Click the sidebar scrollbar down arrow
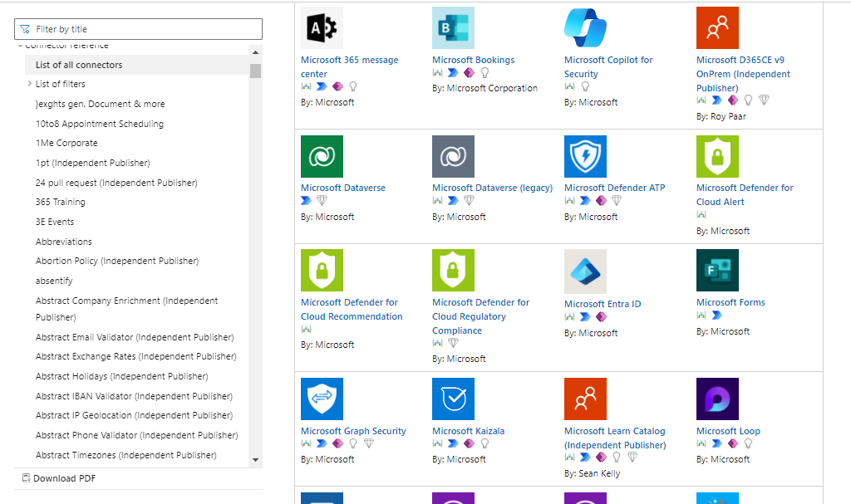 (255, 460)
